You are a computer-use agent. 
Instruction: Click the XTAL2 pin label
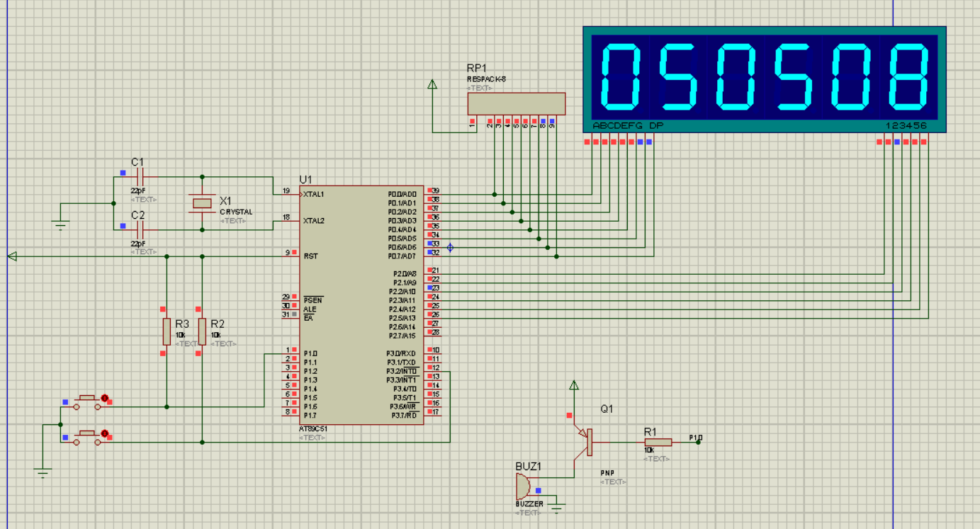tap(313, 221)
